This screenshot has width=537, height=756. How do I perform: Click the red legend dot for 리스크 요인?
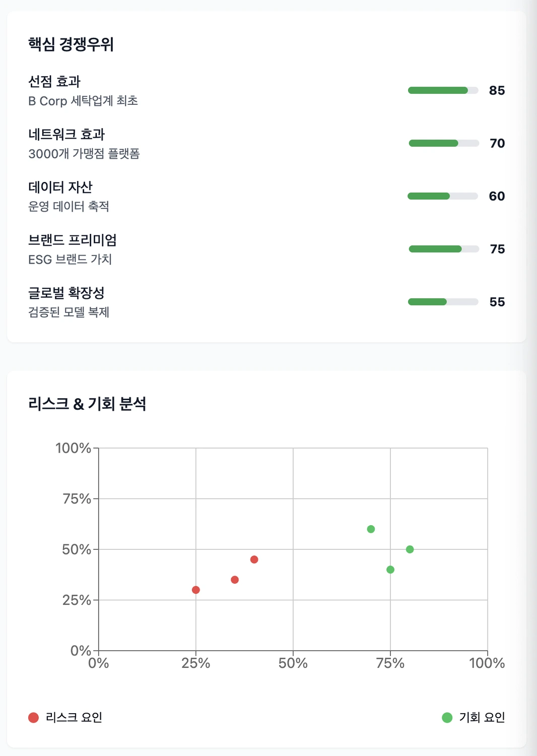(x=34, y=718)
